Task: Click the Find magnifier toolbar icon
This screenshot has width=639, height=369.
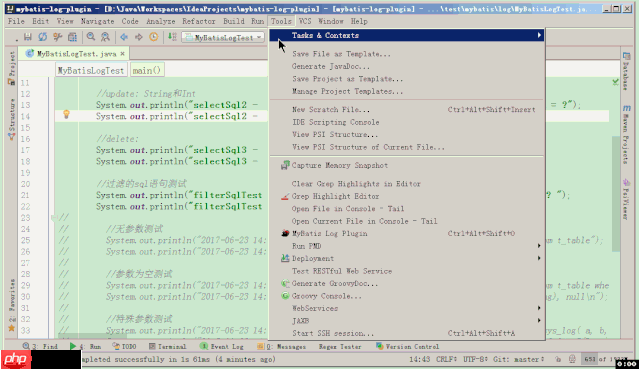Action: (91, 37)
